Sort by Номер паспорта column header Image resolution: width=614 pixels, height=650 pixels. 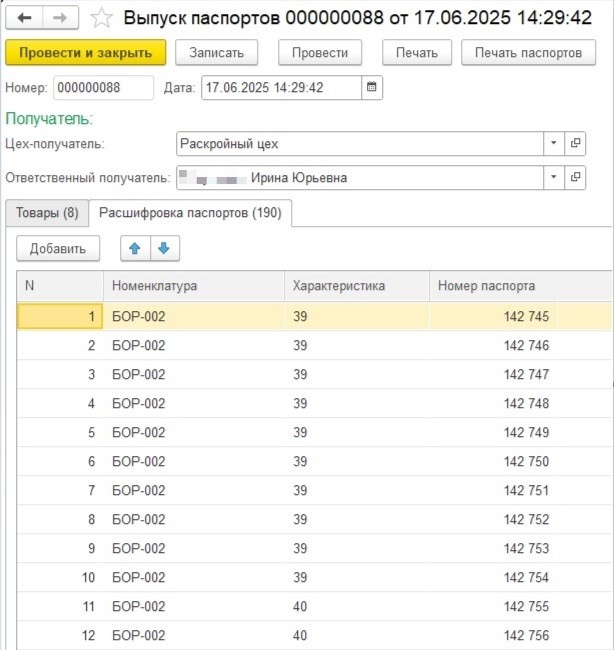coord(486,286)
